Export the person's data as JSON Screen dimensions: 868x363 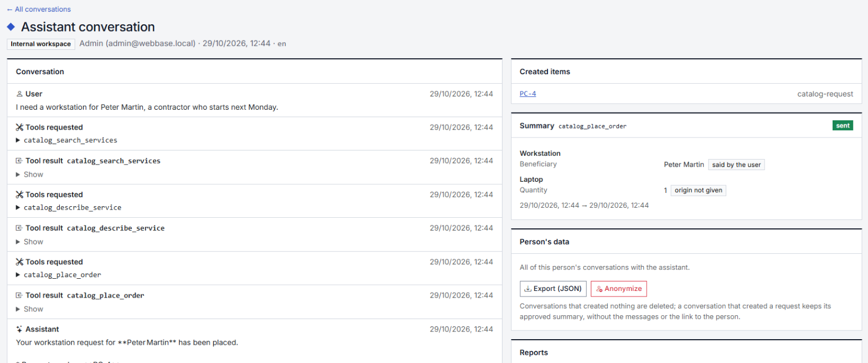tap(553, 289)
